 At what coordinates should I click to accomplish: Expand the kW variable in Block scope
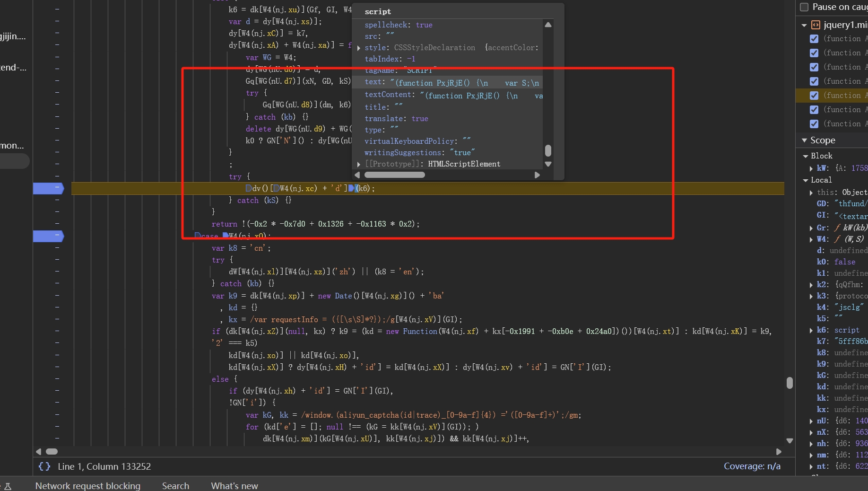click(811, 168)
